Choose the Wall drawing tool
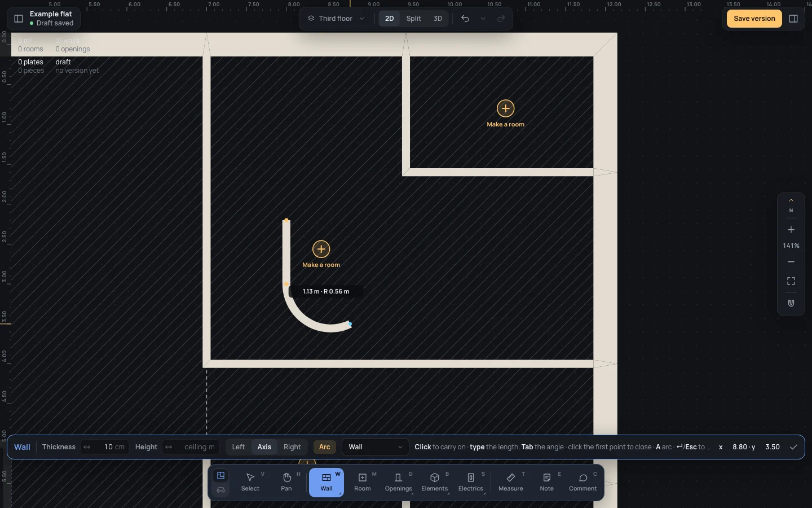 tap(326, 483)
